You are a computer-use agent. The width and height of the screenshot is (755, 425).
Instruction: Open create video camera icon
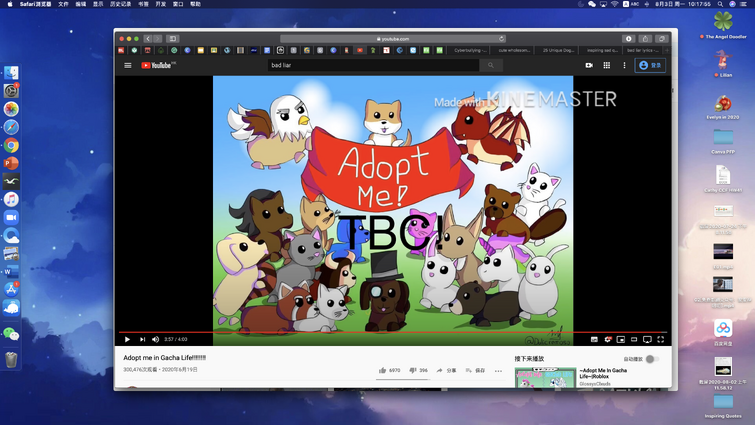[589, 65]
